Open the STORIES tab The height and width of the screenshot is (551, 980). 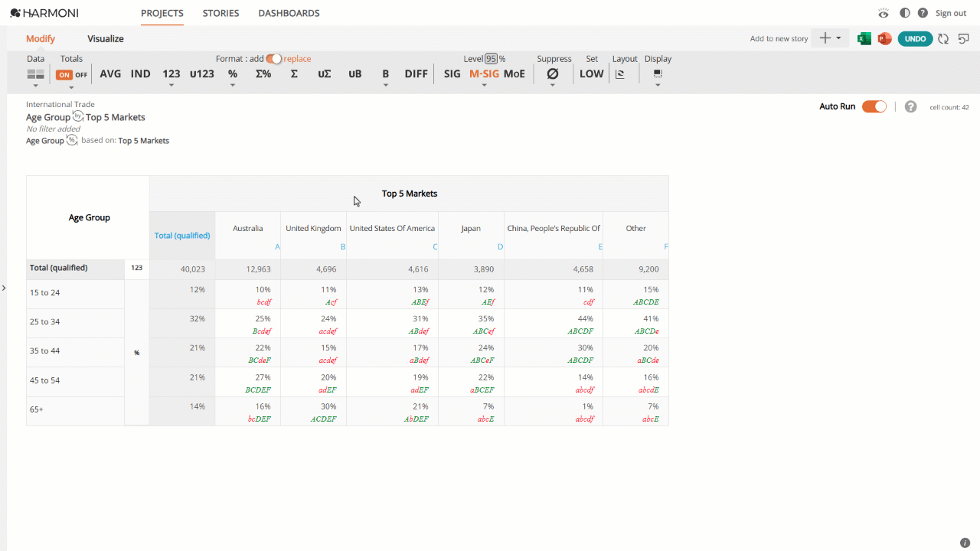click(x=220, y=13)
